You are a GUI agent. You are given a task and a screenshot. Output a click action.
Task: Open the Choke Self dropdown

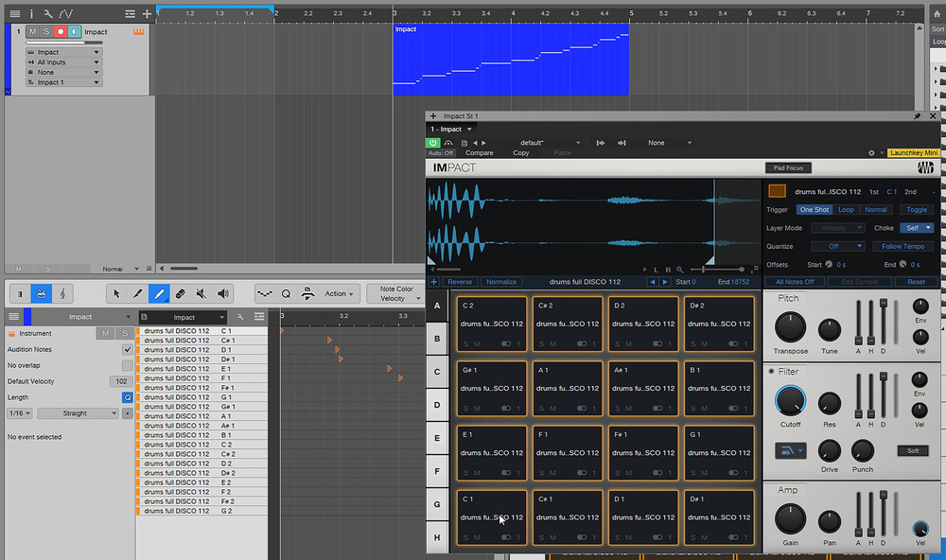point(916,228)
